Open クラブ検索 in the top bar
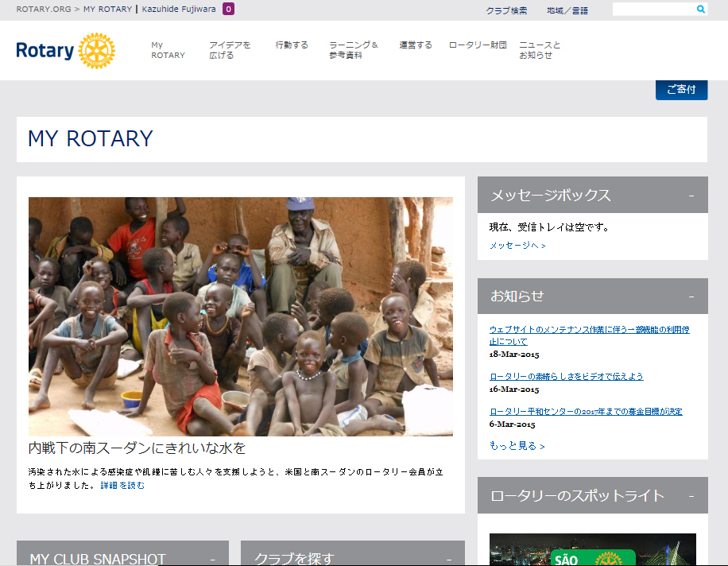Screen dimensions: 728x566 (x=506, y=10)
